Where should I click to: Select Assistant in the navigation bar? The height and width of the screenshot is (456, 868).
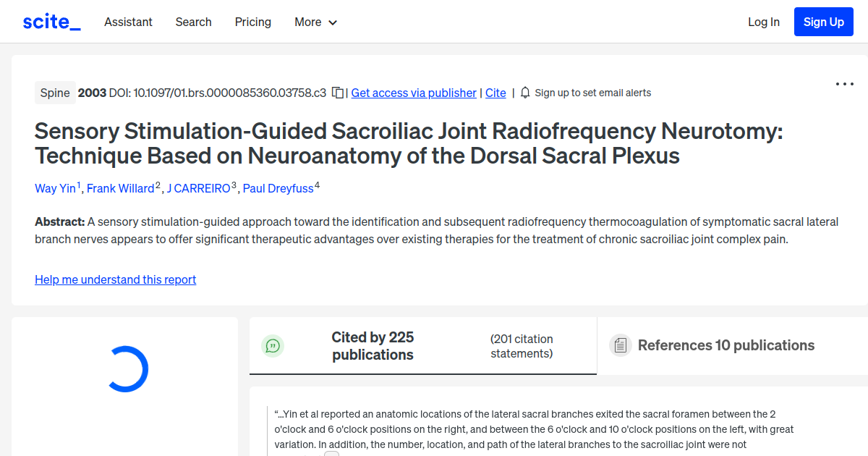(128, 22)
